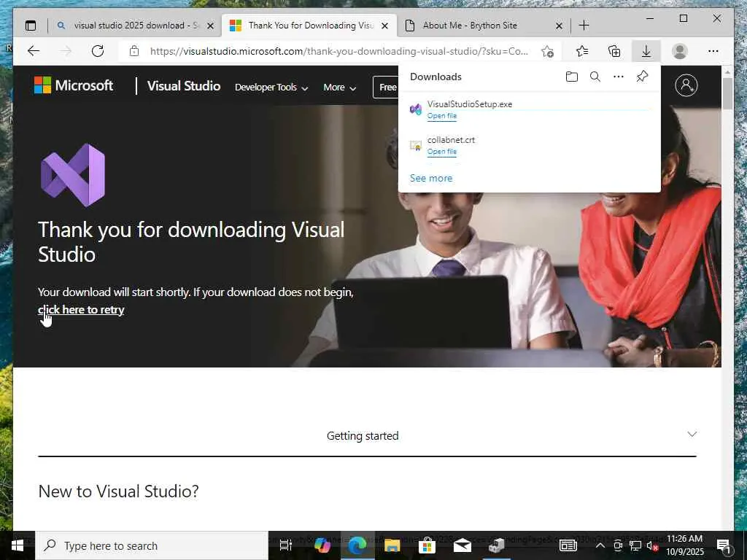
Task: Expand the Developer Tools dropdown
Action: [x=271, y=87]
